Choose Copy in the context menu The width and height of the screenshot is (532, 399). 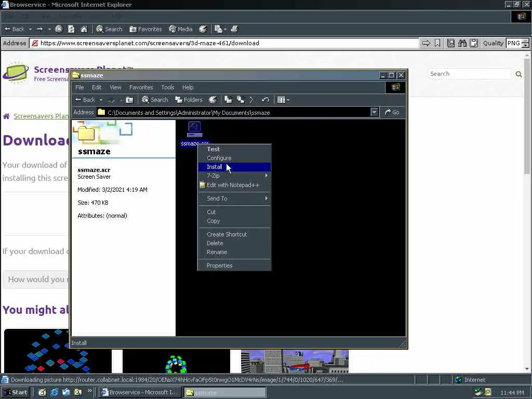click(x=234, y=221)
